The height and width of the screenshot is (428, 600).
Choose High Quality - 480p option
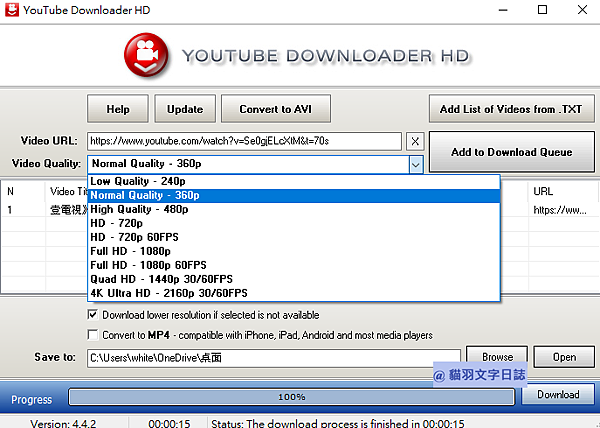[x=293, y=209]
